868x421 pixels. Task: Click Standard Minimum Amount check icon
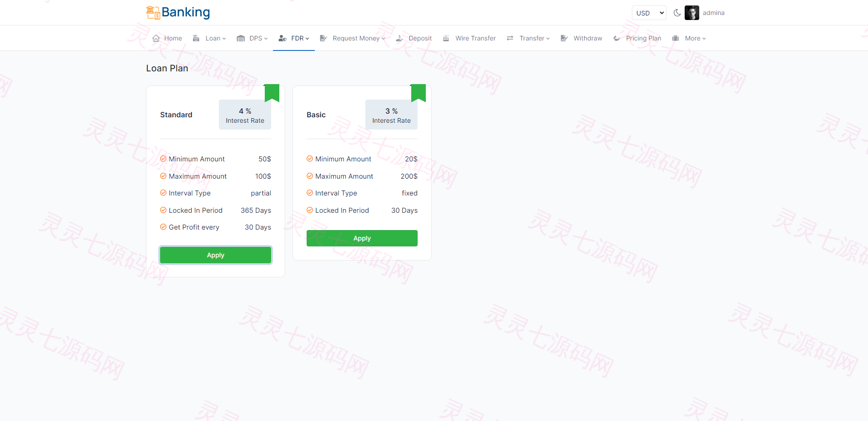[163, 159]
